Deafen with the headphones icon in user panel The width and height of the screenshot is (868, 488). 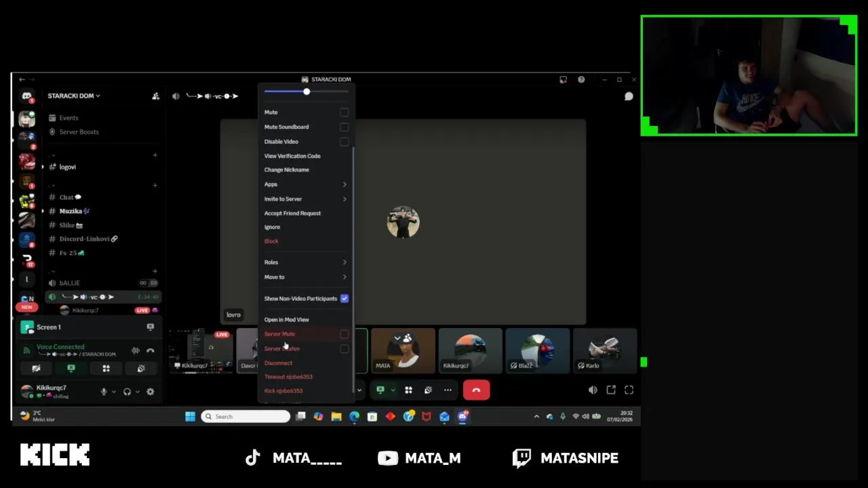127,392
